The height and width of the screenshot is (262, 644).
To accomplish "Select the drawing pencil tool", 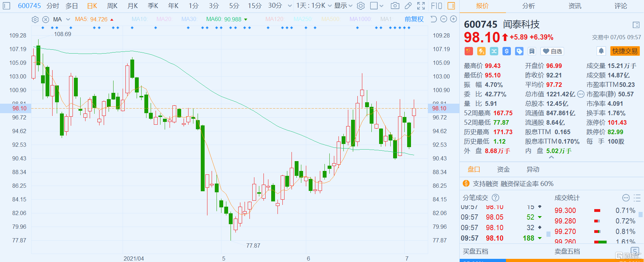I will pos(408,6).
